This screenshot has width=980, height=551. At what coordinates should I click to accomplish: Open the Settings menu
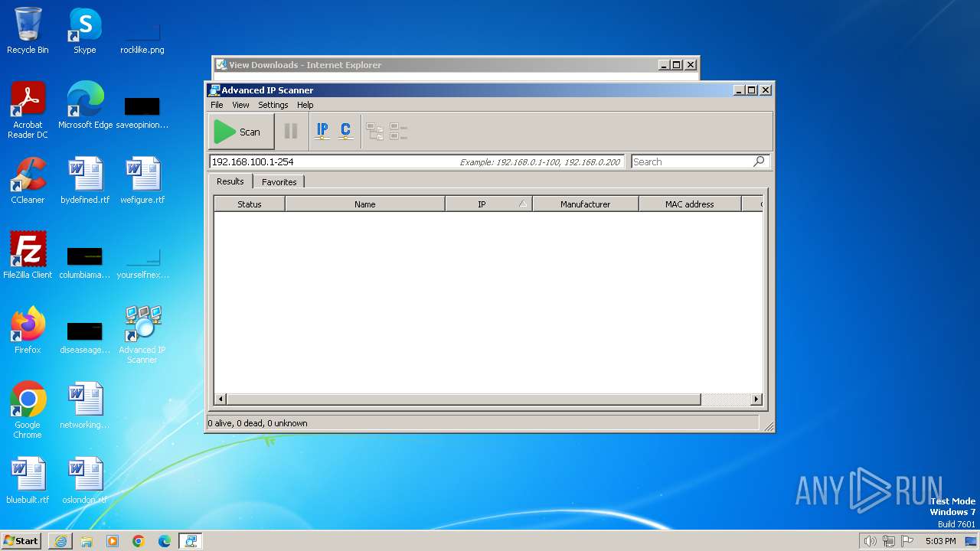(273, 105)
